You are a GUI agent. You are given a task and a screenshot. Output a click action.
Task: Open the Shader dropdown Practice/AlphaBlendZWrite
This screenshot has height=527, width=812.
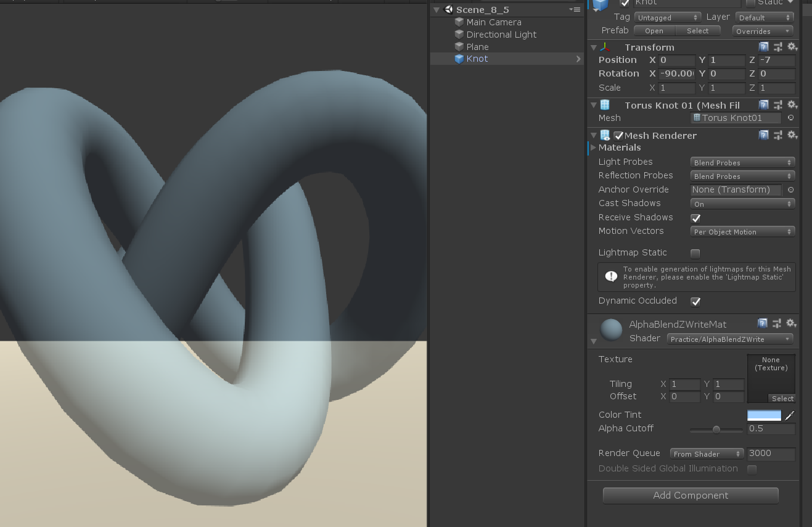[730, 339]
